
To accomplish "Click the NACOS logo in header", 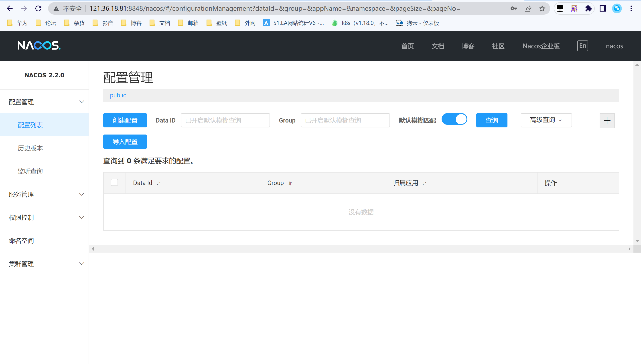I will coord(39,46).
